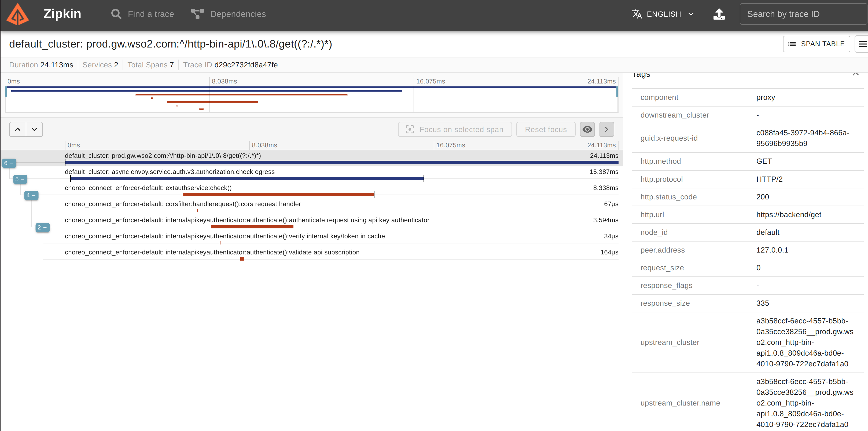Select the async authorization.check egress span

point(312,174)
